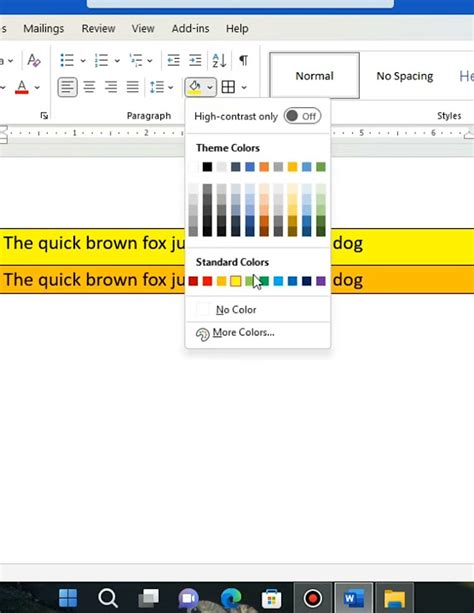This screenshot has width=474, height=613.
Task: Pick green theme color swatch
Action: point(321,167)
